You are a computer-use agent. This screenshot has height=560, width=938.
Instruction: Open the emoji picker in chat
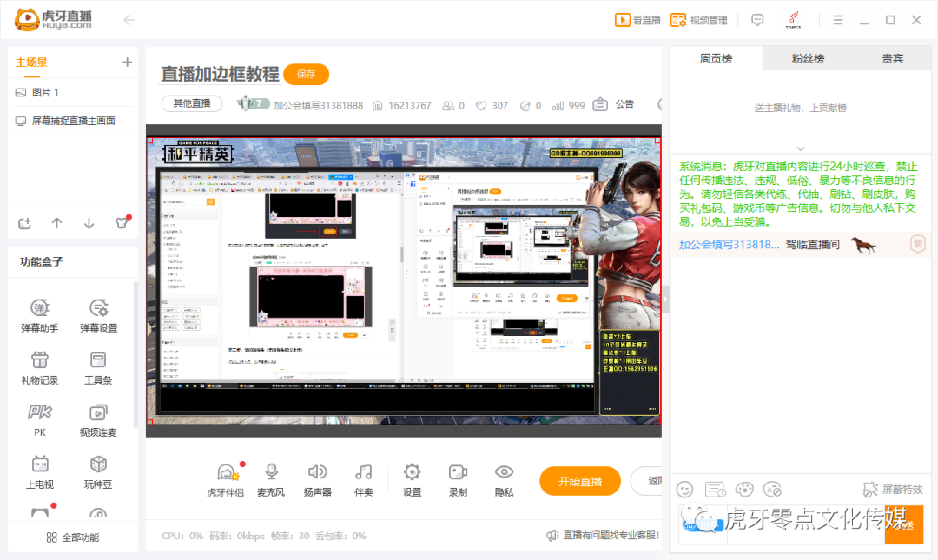(684, 490)
